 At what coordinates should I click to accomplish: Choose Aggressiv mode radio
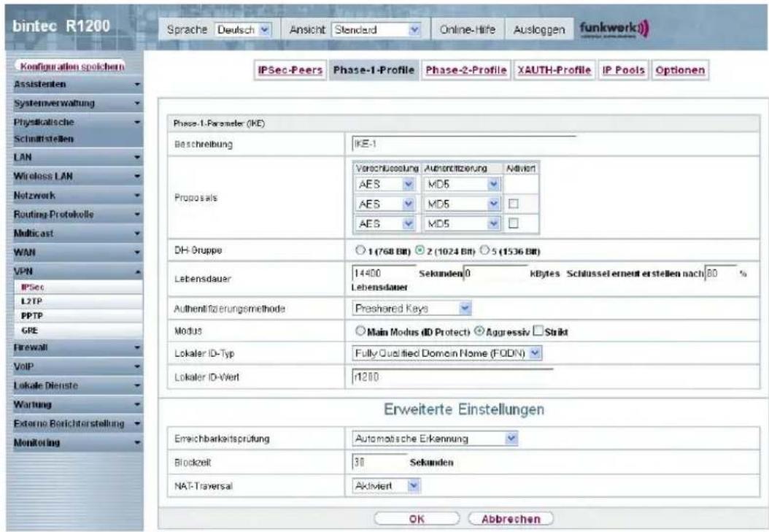tap(479, 331)
